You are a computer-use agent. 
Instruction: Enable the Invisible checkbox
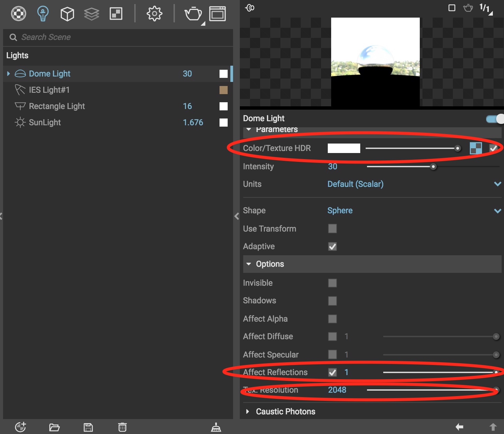click(332, 283)
